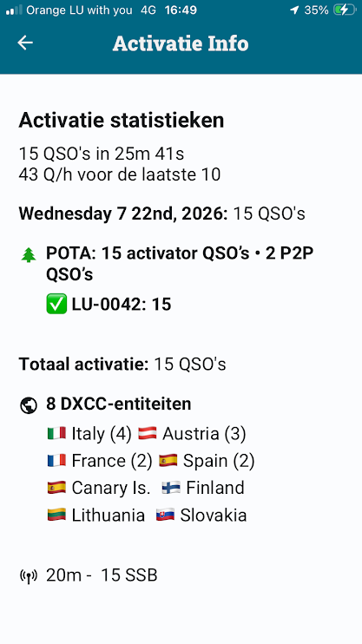The height and width of the screenshot is (644, 362).
Task: Click the green checkmark next to LU-0042
Action: [x=56, y=305]
